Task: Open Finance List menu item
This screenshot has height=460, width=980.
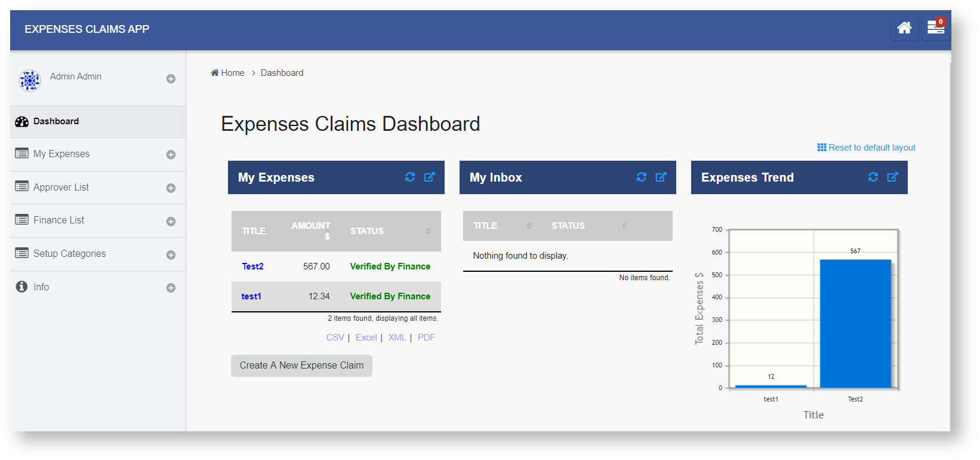Action: click(98, 220)
